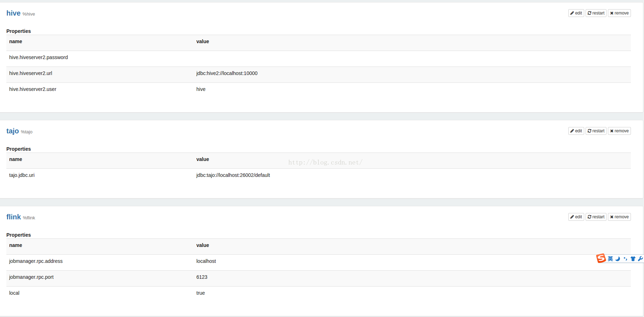Viewport: 644px width, 317px height.
Task: Click the tajo interpreter heading
Action: (13, 131)
